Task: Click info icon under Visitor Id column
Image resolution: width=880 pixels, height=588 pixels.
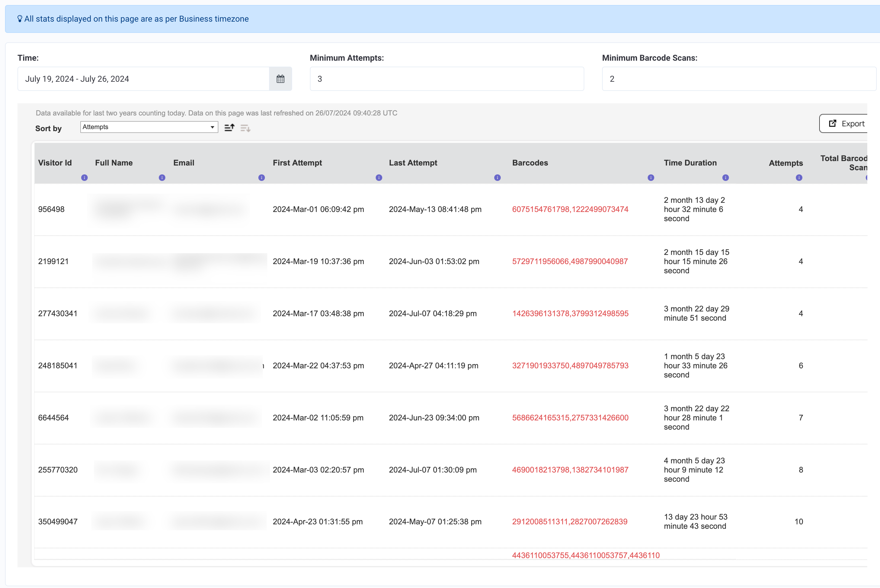Action: click(x=84, y=178)
